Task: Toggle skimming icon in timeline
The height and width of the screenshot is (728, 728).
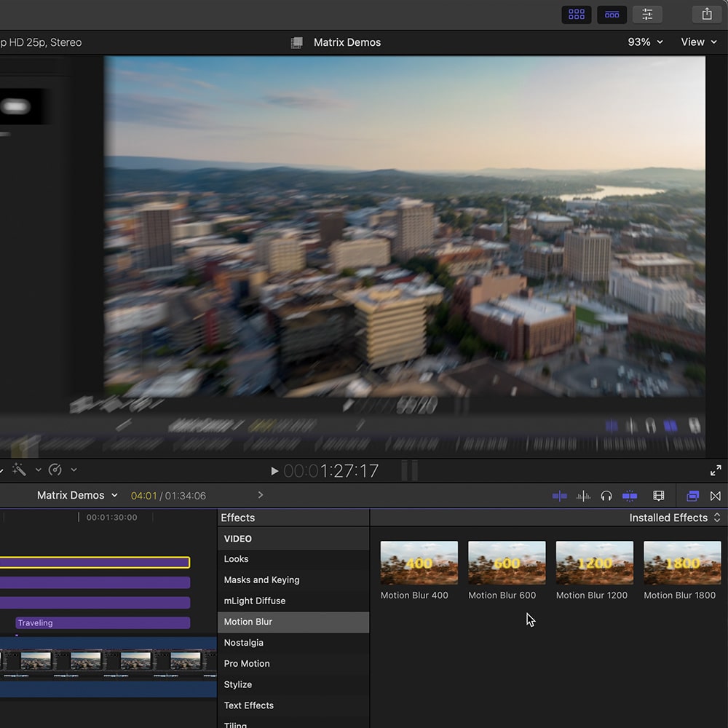Action: coord(559,496)
